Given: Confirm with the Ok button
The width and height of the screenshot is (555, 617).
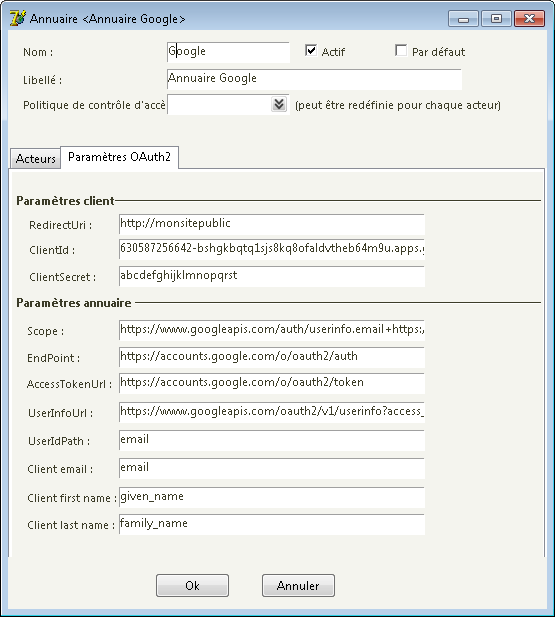Looking at the screenshot, I should click(192, 586).
